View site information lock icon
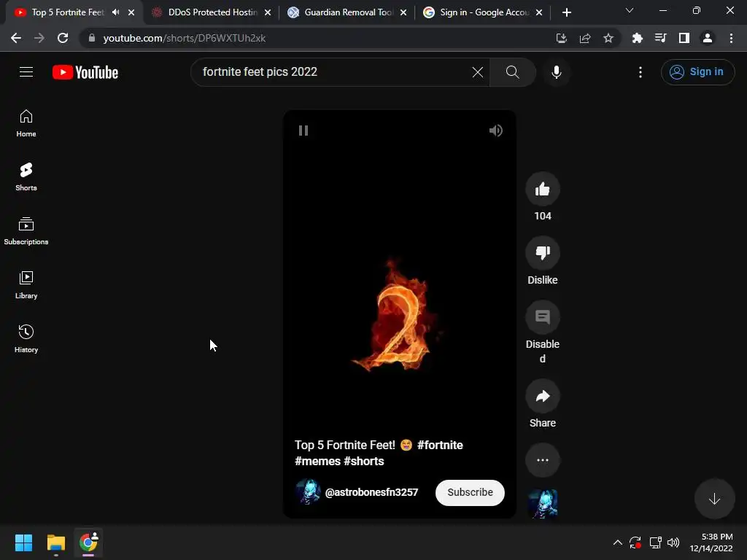 tap(92, 38)
